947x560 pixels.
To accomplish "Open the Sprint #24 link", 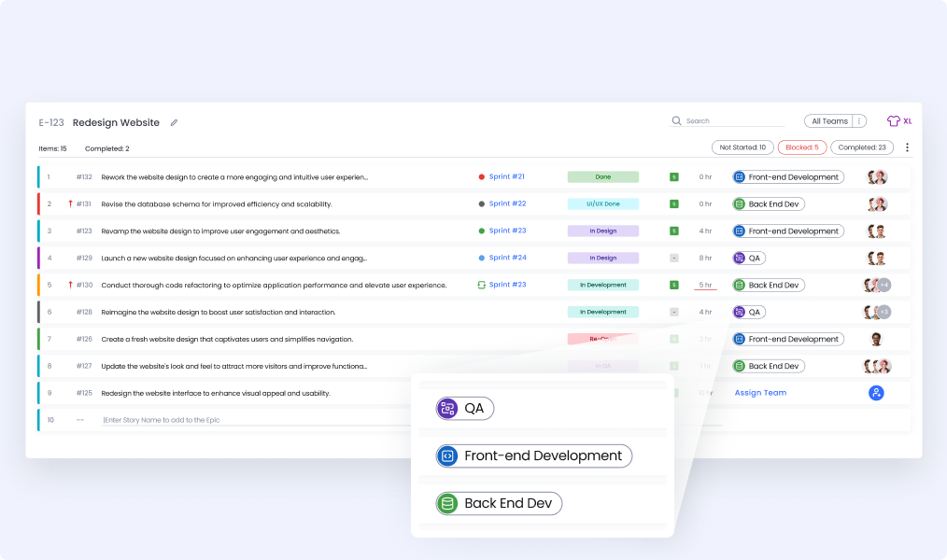I will tap(507, 258).
